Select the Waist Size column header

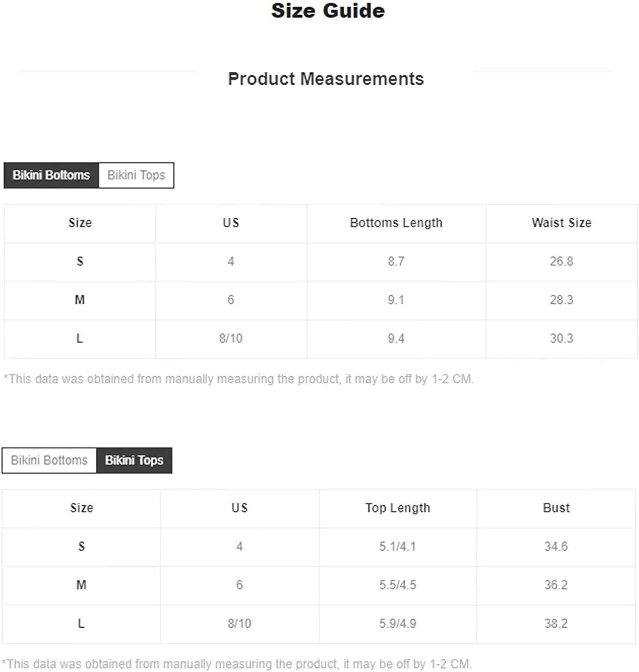562,223
